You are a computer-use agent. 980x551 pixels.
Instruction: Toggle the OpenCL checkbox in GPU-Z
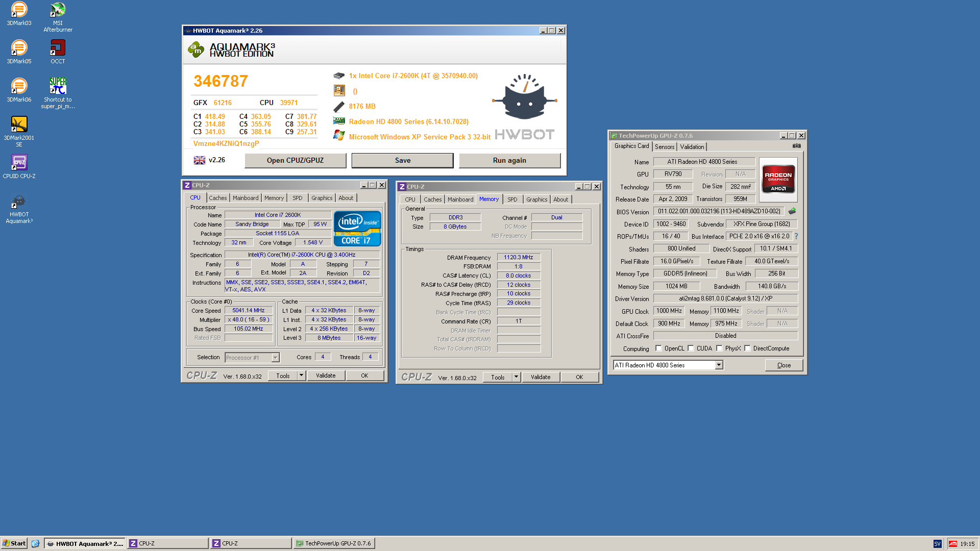point(658,348)
